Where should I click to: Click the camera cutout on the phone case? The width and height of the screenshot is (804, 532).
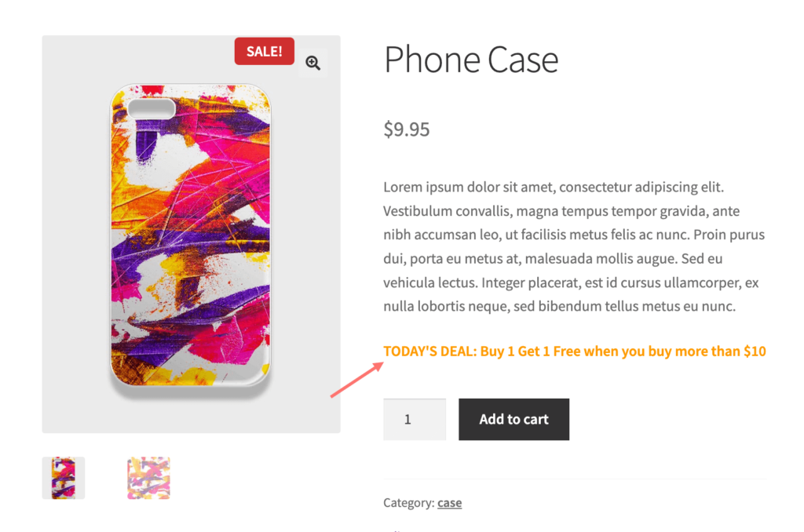tap(152, 108)
